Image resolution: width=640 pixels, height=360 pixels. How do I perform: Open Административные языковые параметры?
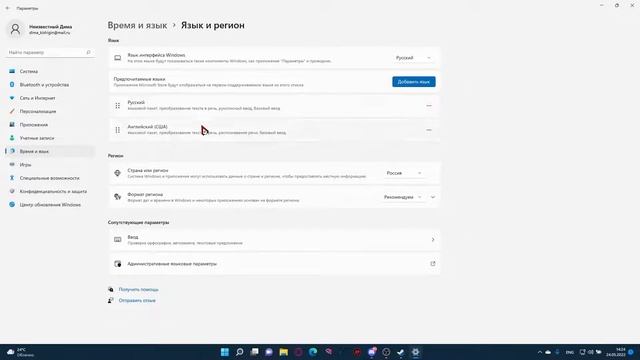pos(274,264)
